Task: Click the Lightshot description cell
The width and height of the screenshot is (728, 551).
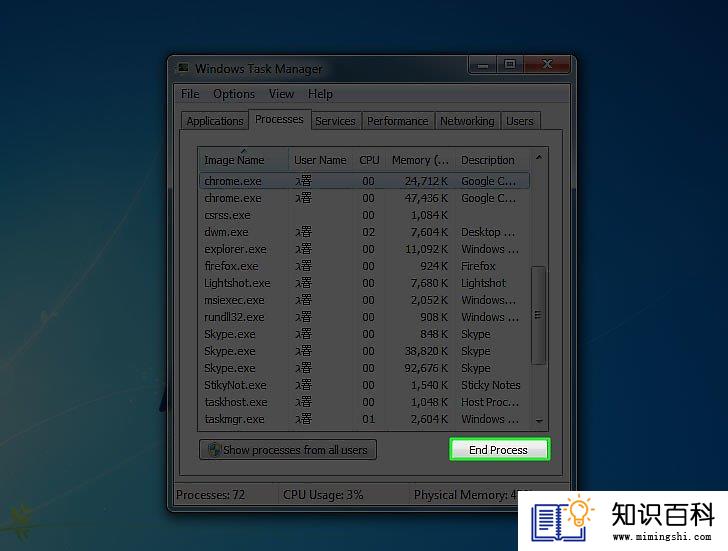Action: pyautogui.click(x=483, y=283)
